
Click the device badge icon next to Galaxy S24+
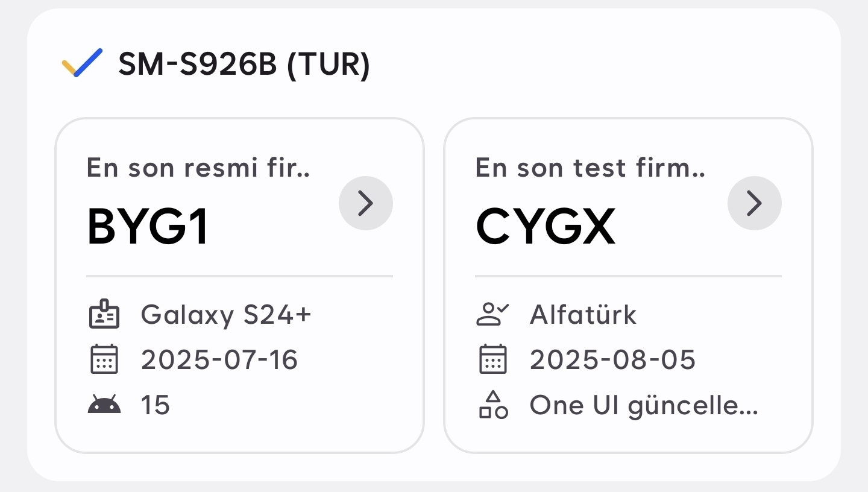[104, 314]
